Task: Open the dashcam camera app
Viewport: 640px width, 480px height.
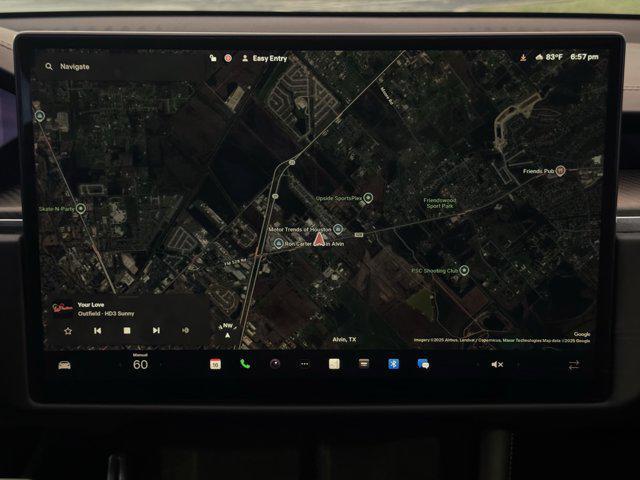Action: 274,364
